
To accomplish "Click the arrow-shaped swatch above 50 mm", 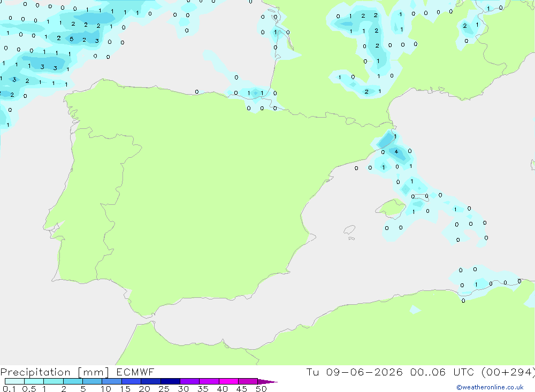I will (x=267, y=381).
